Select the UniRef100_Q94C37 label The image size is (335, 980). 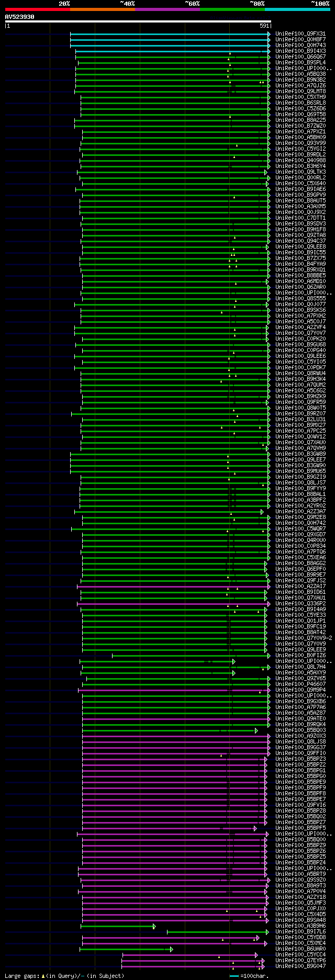click(300, 241)
